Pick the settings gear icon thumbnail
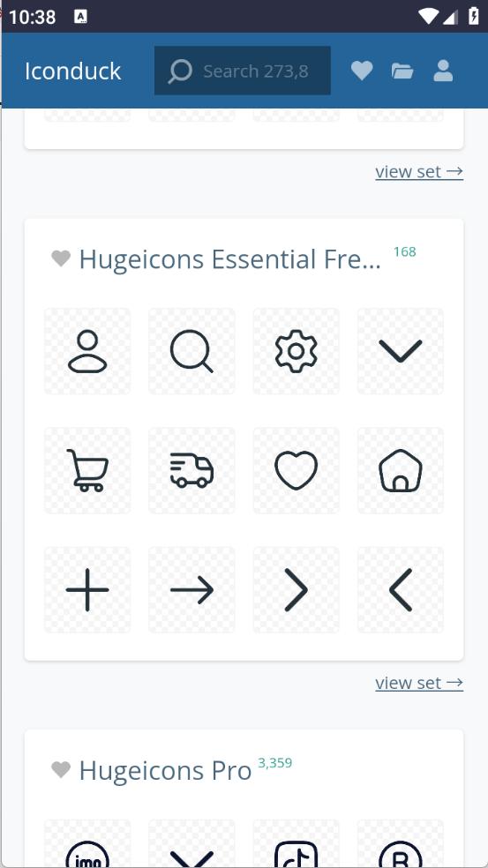This screenshot has height=868, width=488. point(297,351)
